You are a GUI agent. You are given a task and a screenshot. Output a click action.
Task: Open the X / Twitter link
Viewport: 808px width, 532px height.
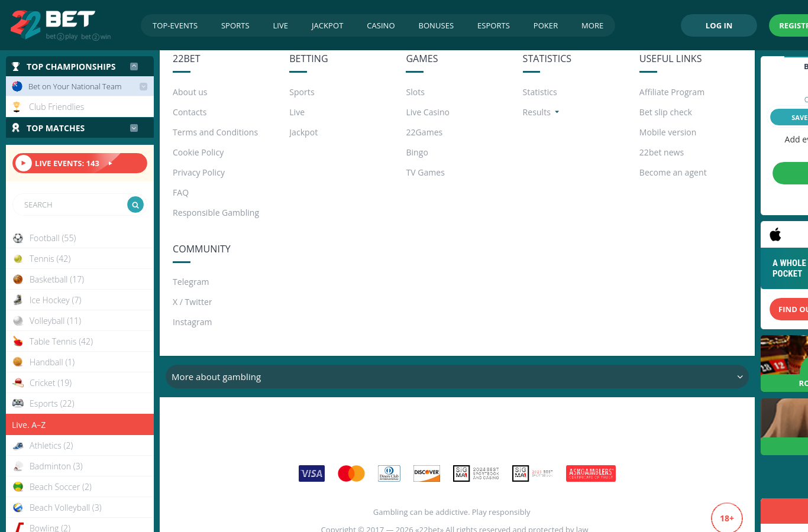click(192, 302)
